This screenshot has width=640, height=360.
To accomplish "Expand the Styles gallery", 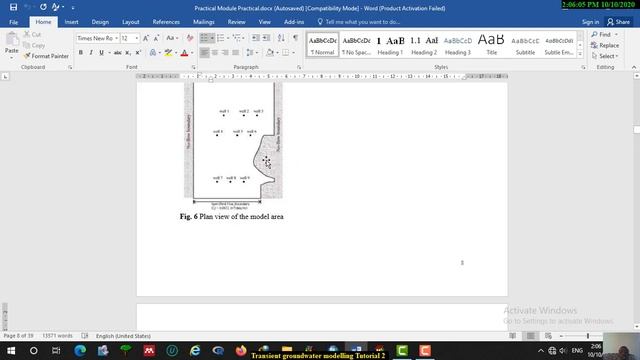I will pyautogui.click(x=580, y=54).
